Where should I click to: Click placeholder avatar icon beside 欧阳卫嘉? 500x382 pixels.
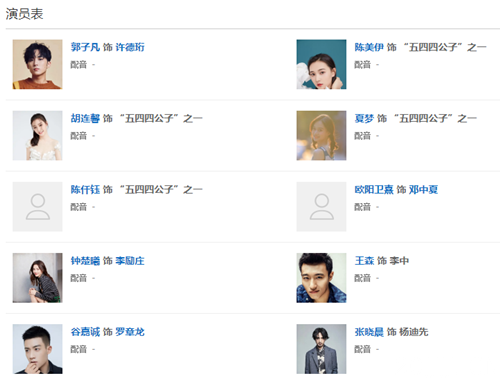click(x=321, y=207)
